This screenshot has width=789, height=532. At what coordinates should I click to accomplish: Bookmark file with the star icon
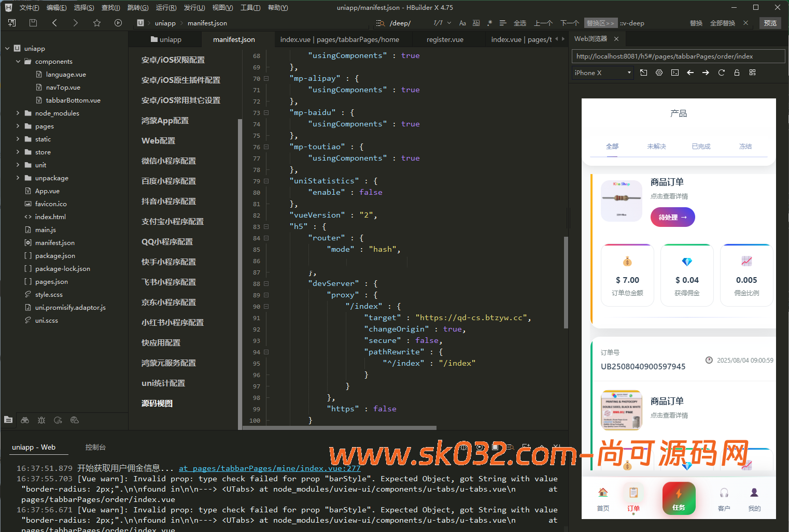[x=97, y=23]
